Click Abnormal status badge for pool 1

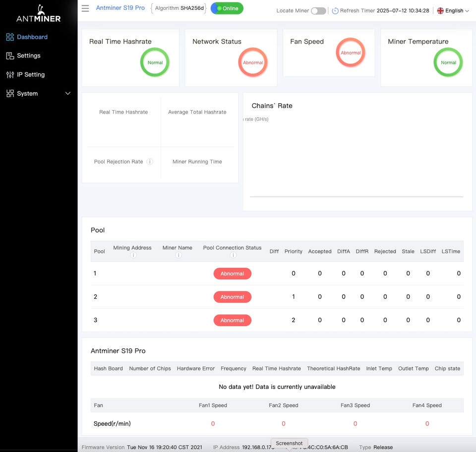coord(232,273)
